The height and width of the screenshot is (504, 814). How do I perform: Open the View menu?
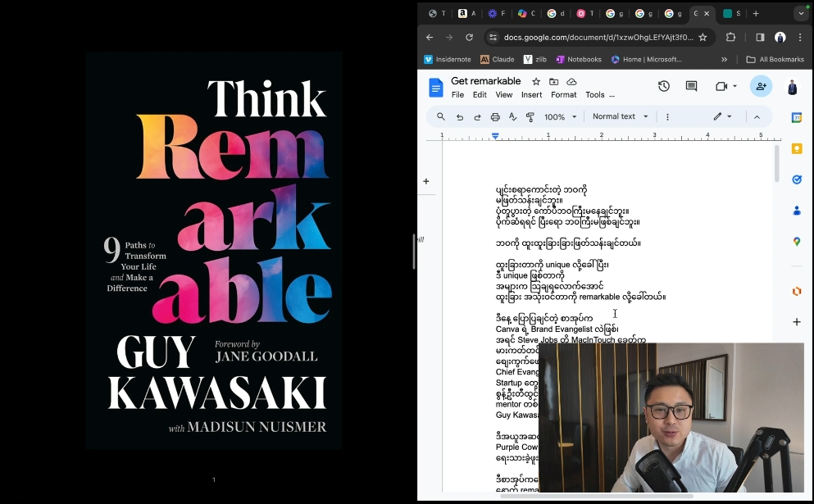[503, 95]
